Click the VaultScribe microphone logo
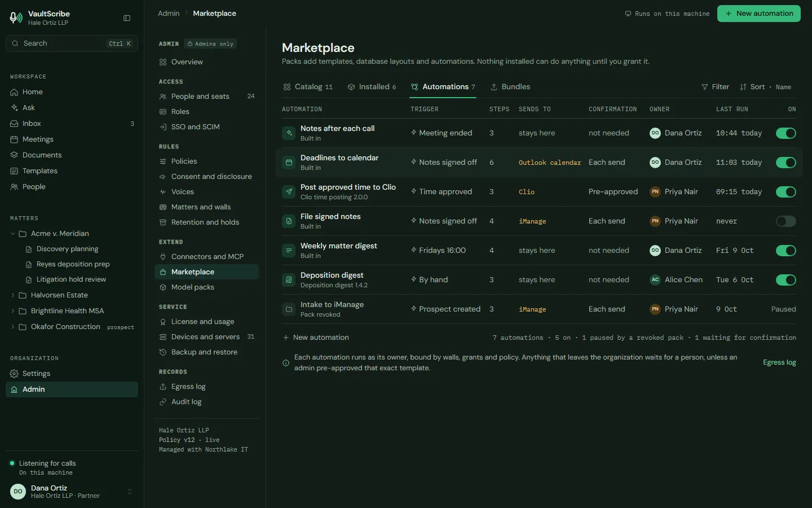 [16, 18]
